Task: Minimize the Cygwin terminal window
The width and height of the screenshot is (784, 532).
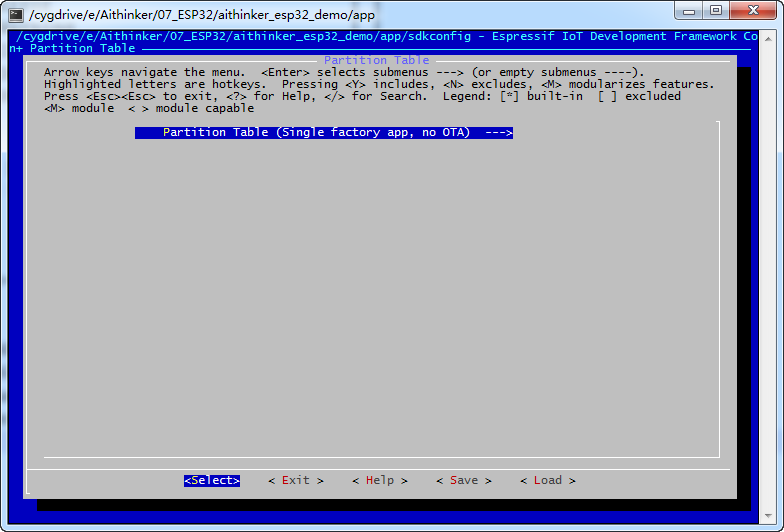Action: pos(688,10)
